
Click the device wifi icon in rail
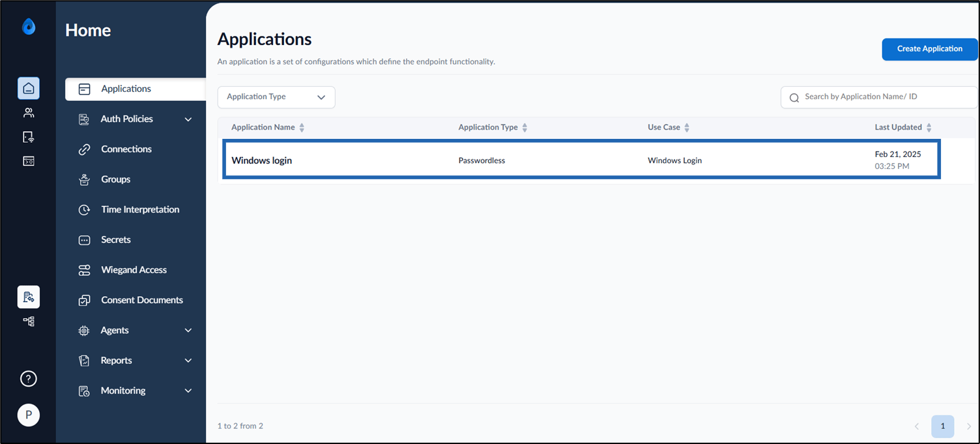tap(29, 137)
